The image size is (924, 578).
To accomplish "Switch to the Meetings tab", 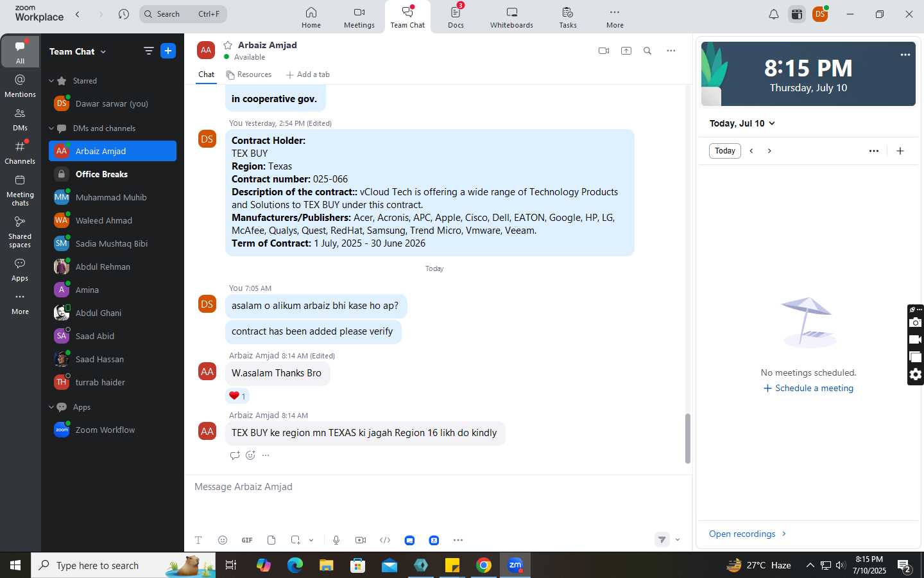I will pyautogui.click(x=359, y=17).
